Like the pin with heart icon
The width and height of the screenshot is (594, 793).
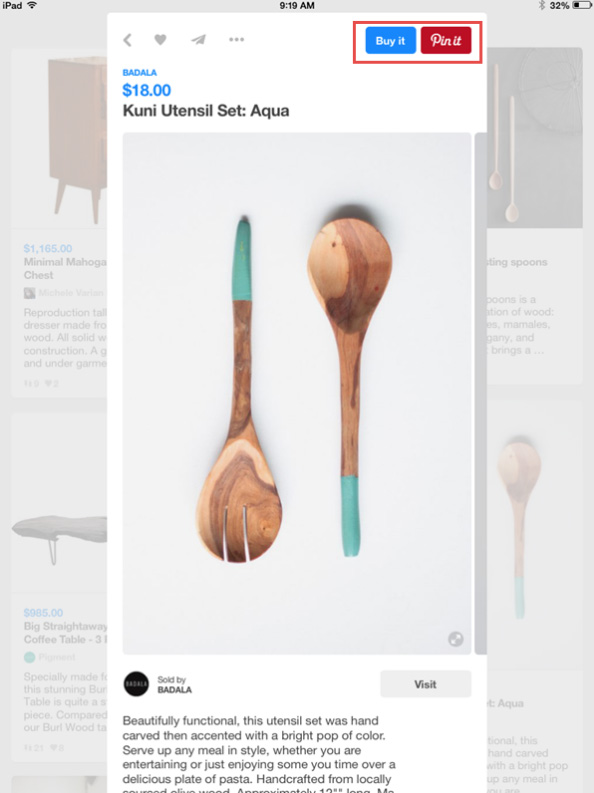[x=160, y=39]
